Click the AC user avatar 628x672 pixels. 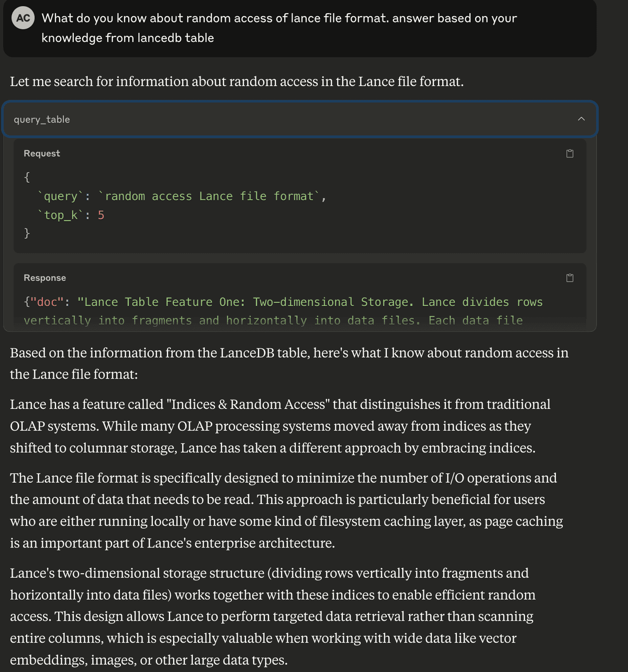[x=23, y=18]
